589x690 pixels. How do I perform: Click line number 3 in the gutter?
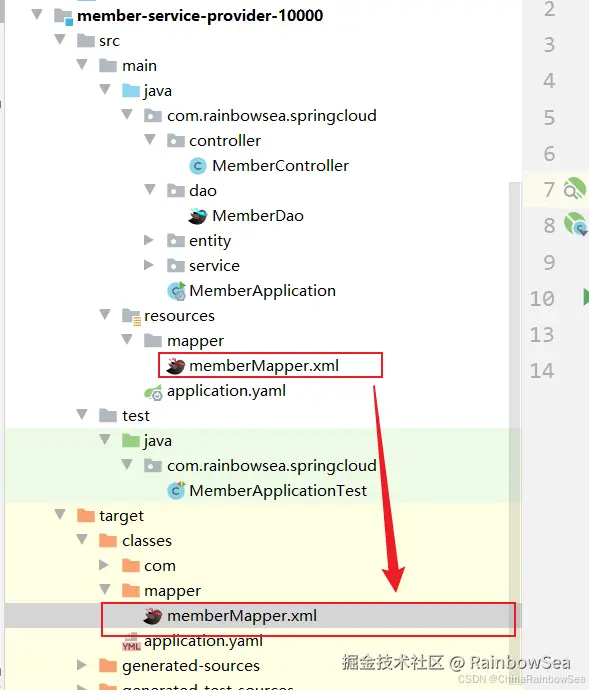coord(549,45)
